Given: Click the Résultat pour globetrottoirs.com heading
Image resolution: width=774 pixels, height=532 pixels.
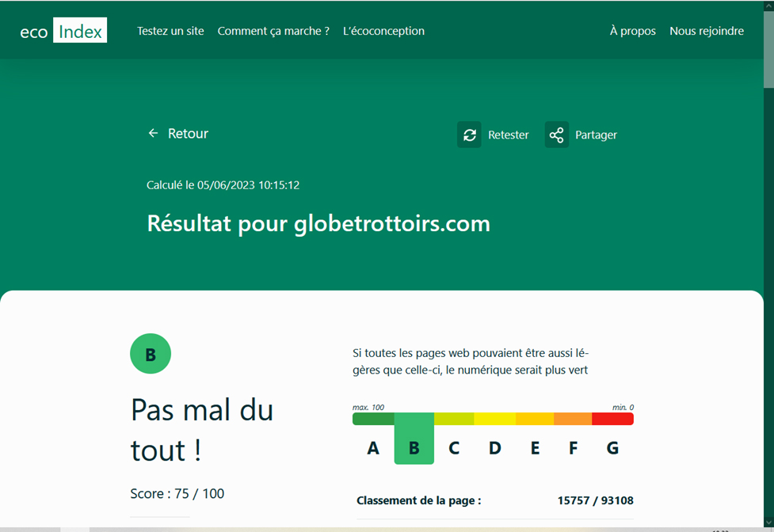Looking at the screenshot, I should (x=319, y=224).
